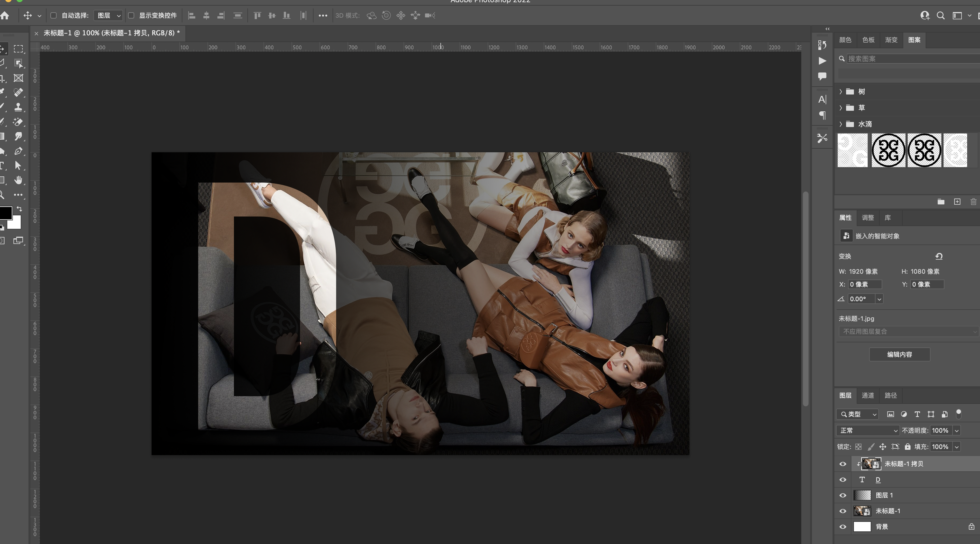Enable the 显示变换控件 checkbox

tap(131, 16)
